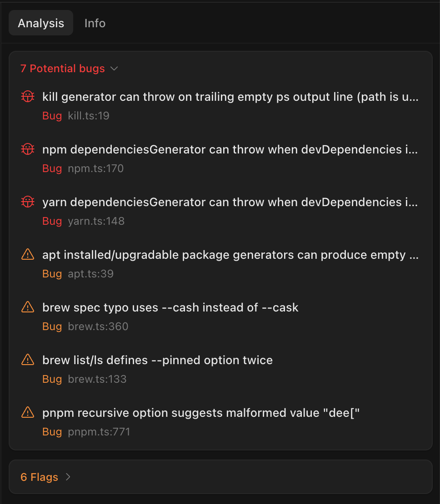
Task: Open yarn.ts:148 file reference
Action: tap(96, 221)
